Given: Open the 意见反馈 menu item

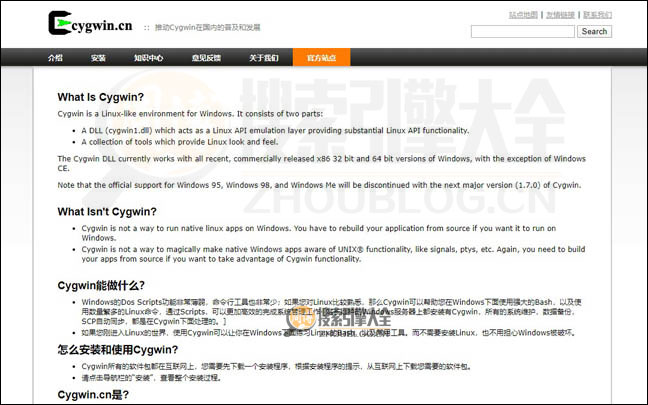Looking at the screenshot, I should 206,58.
